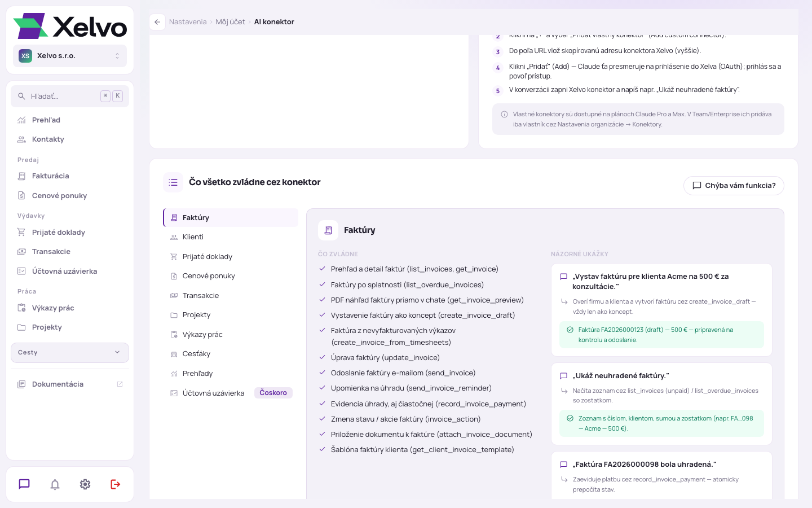Click the Faktúry panel header icon
This screenshot has width=812, height=508.
[328, 230]
